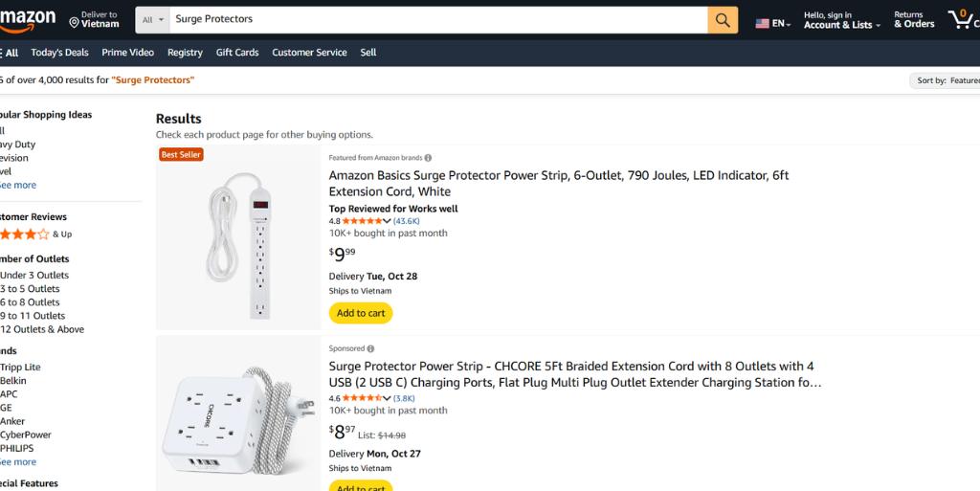Open Today's Deals nav item

pyautogui.click(x=59, y=53)
